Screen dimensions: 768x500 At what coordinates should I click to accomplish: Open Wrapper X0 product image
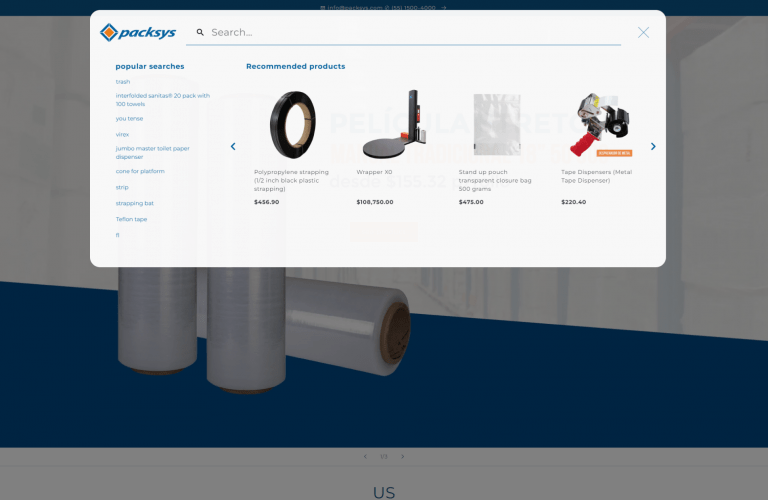[x=395, y=124]
